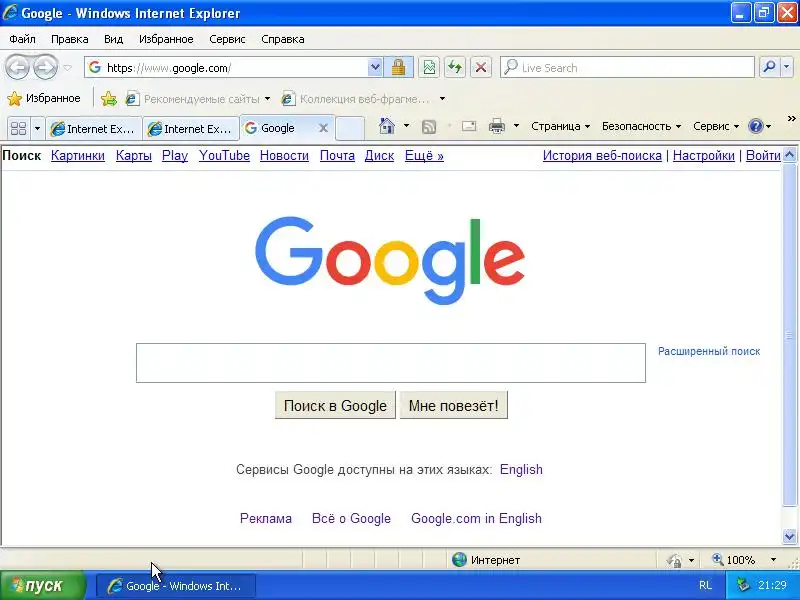The width and height of the screenshot is (800, 600).
Task: Open the Безопасность command bar menu
Action: pos(641,126)
